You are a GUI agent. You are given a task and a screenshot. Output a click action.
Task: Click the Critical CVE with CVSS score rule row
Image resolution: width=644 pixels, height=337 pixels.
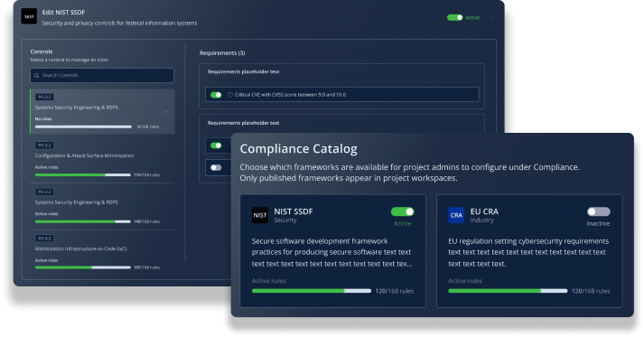click(x=342, y=95)
